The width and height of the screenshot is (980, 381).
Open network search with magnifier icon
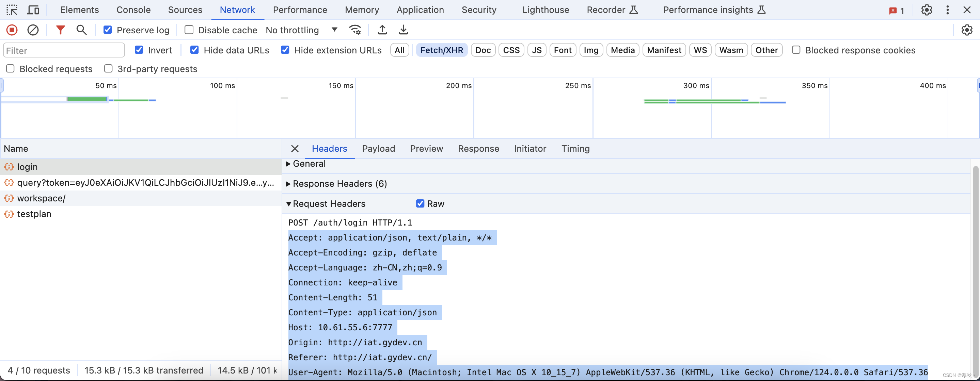click(x=81, y=30)
